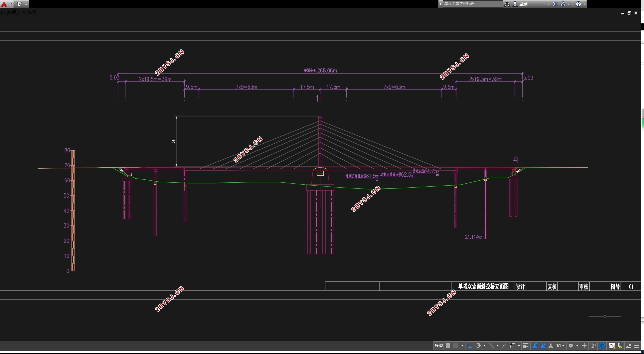
Task: Select left 7x9=63m dimension text
Action: [247, 87]
